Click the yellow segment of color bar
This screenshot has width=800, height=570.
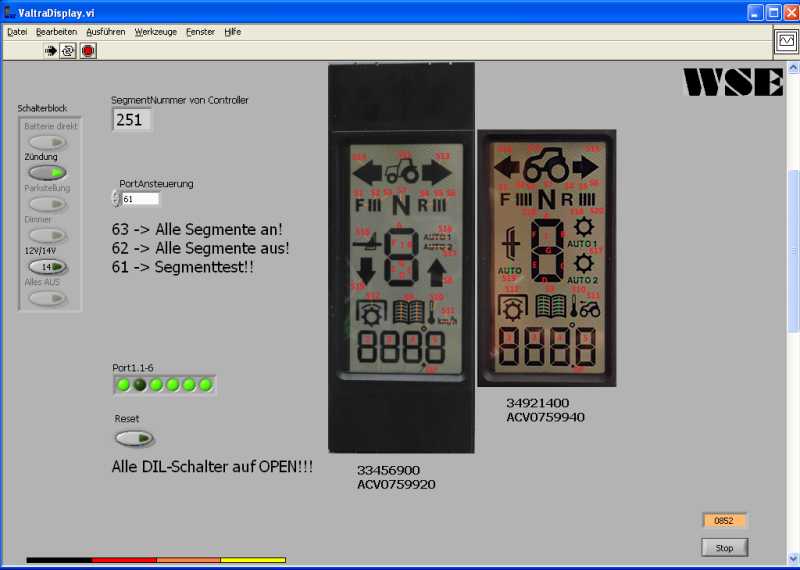pos(253,560)
